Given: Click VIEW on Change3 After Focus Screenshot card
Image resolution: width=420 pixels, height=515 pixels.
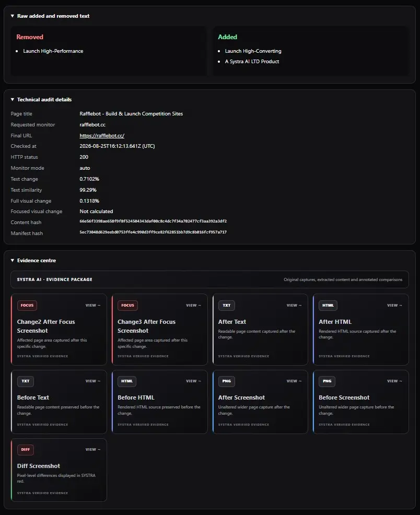Looking at the screenshot, I should [x=193, y=306].
